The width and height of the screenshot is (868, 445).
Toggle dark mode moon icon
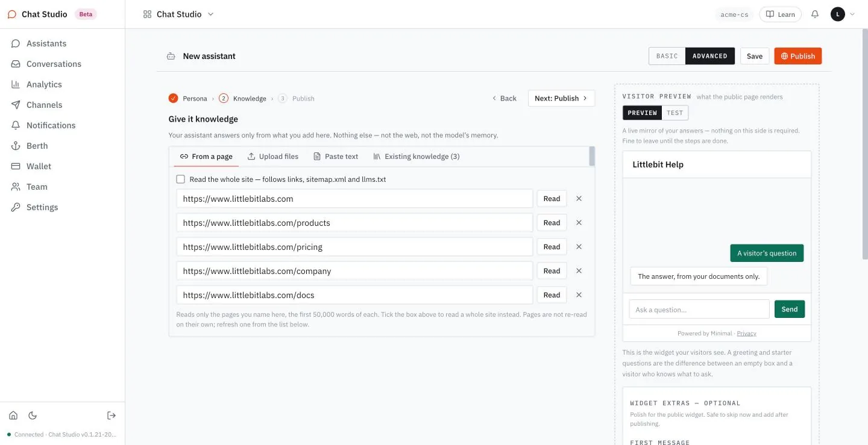tap(33, 415)
